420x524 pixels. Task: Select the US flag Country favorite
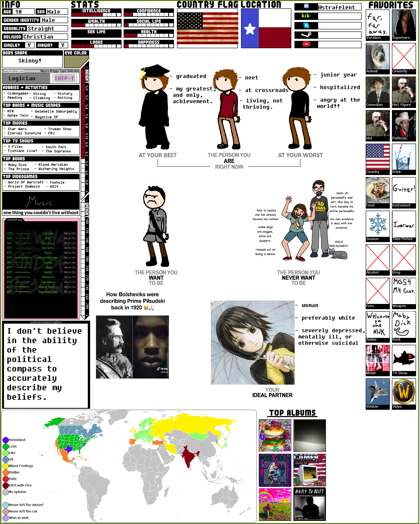(378, 157)
